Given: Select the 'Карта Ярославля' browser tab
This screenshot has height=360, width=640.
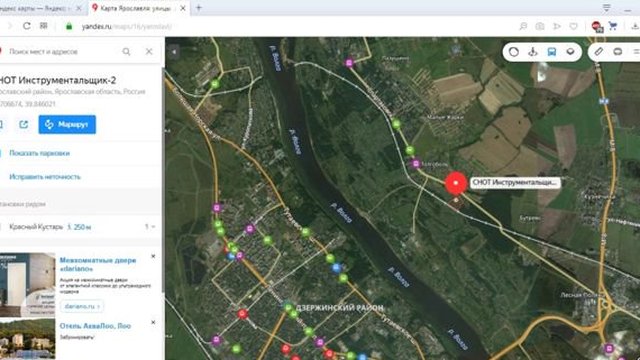Looking at the screenshot, I should pyautogui.click(x=136, y=8).
